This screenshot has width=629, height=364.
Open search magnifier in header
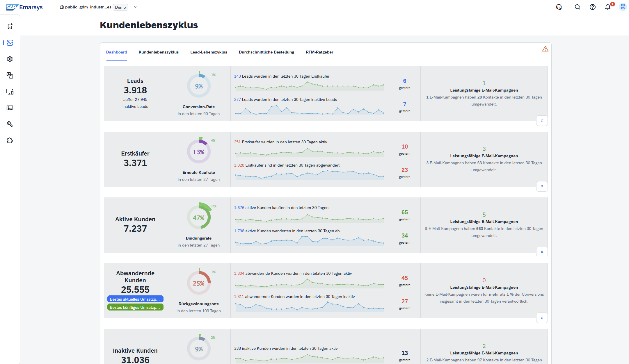(x=578, y=7)
